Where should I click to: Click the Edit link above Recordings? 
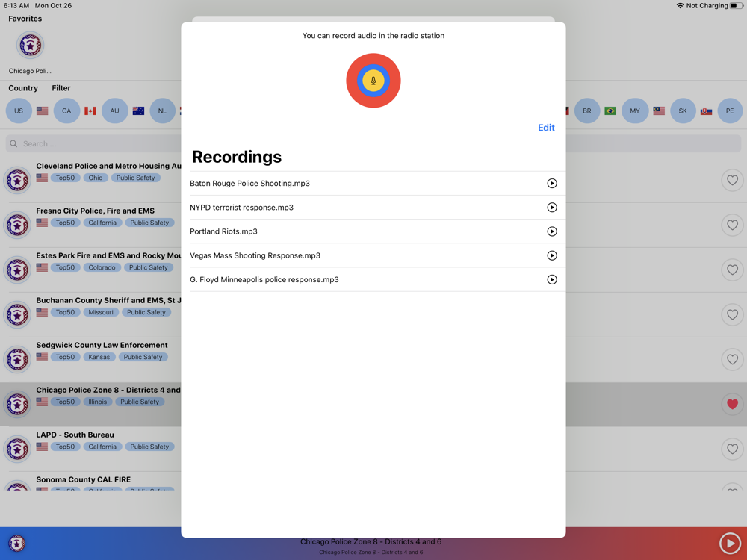click(x=546, y=128)
